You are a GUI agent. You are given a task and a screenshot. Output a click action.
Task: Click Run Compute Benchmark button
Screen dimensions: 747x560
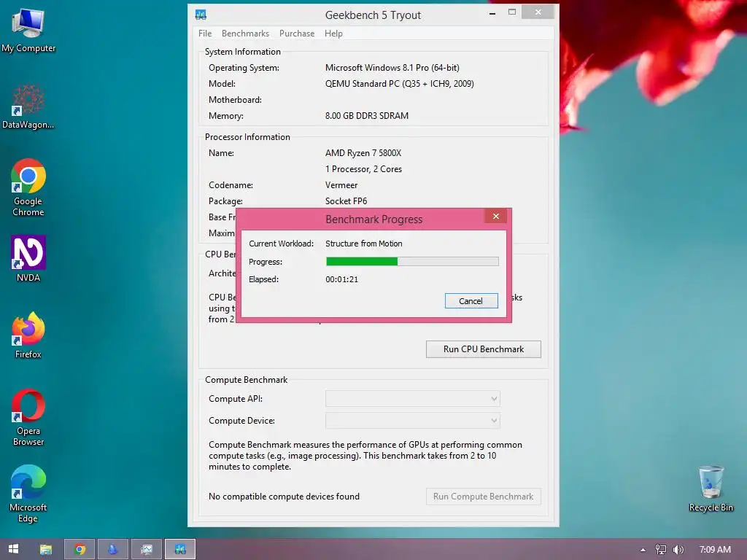[483, 496]
